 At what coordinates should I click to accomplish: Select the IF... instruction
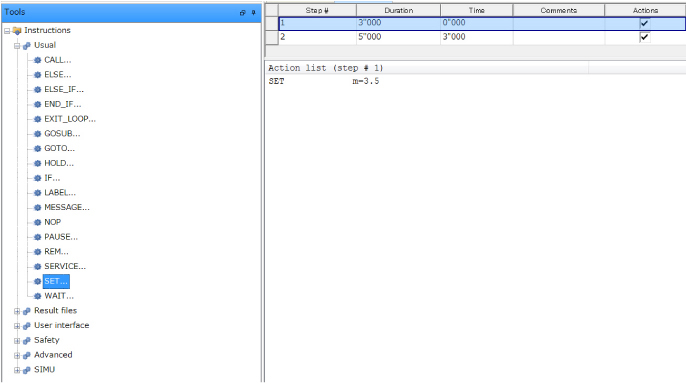pos(52,178)
